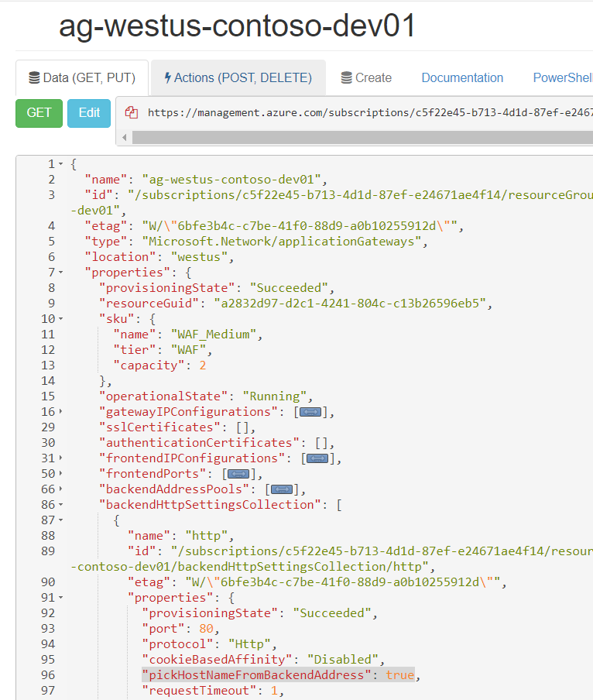Collapse the object fold arrow at line 87
The height and width of the screenshot is (700, 593).
pos(60,520)
